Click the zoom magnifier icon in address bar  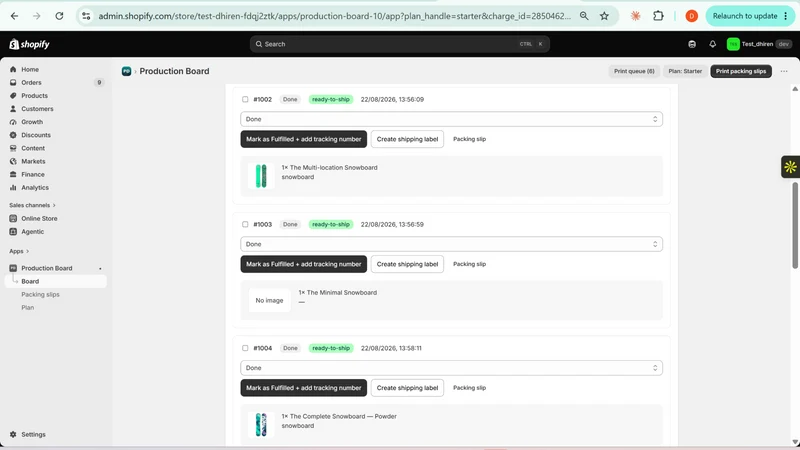tap(584, 16)
